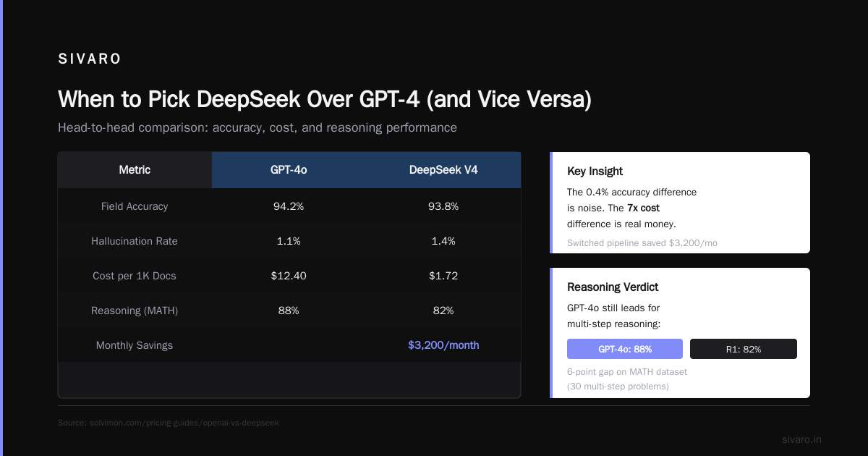
Task: Select the 'Hallucination Rate' row label
Action: coord(135,241)
